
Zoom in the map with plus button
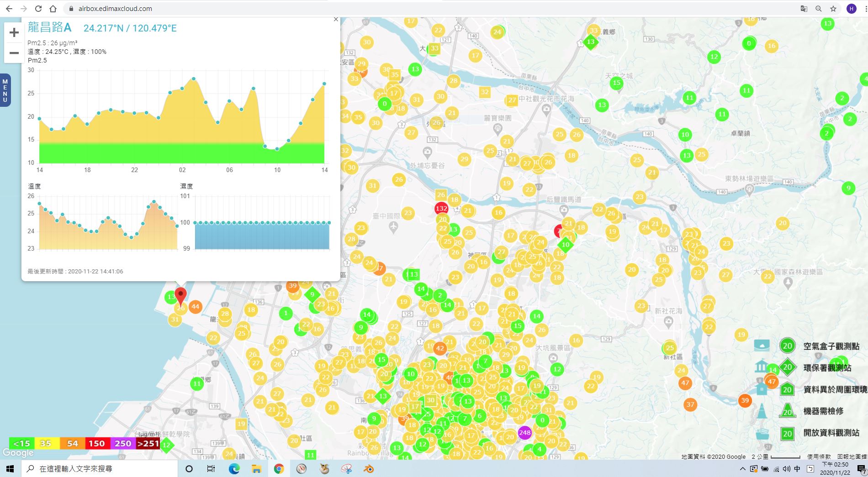click(14, 32)
